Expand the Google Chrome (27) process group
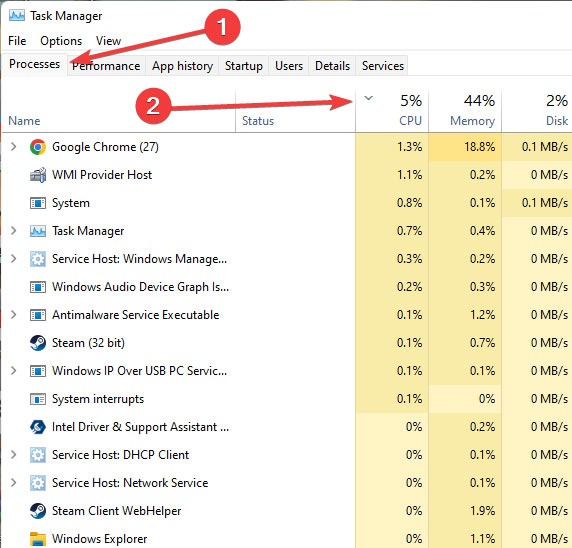The image size is (572, 548). pyautogui.click(x=13, y=147)
